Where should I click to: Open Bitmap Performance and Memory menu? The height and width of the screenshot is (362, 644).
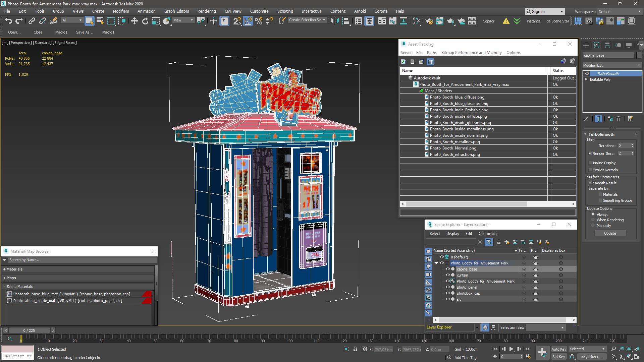(471, 53)
